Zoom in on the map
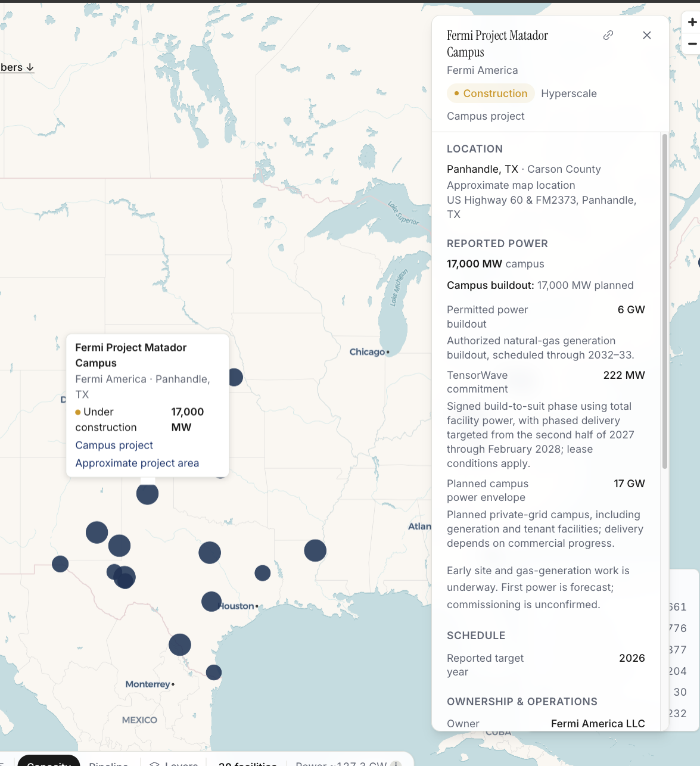This screenshot has width=700, height=766. pyautogui.click(x=692, y=22)
